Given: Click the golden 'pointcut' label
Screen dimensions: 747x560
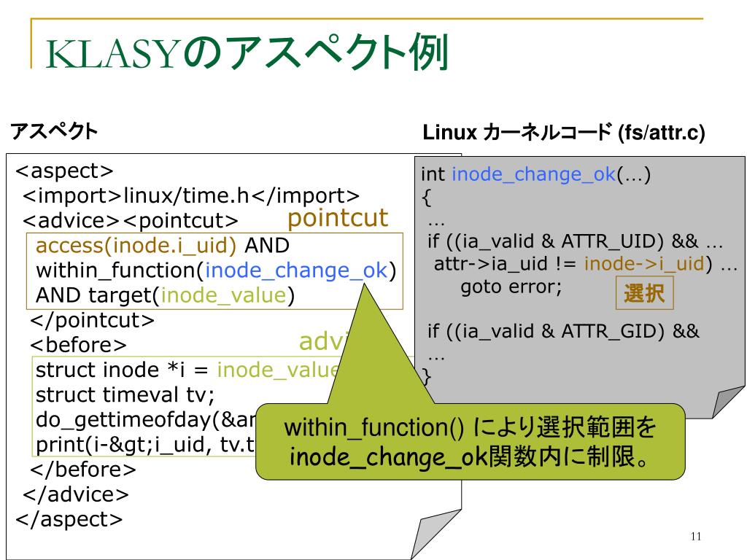Looking at the screenshot, I should coord(338,218).
